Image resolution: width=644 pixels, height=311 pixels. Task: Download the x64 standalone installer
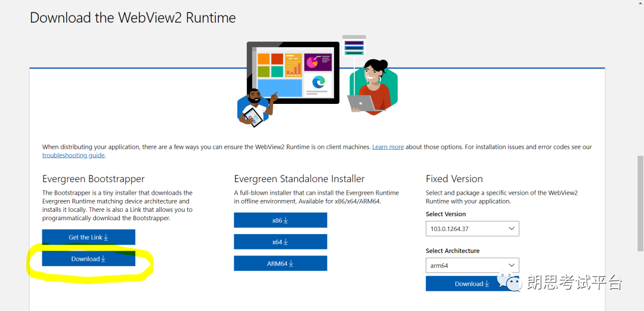tap(280, 242)
